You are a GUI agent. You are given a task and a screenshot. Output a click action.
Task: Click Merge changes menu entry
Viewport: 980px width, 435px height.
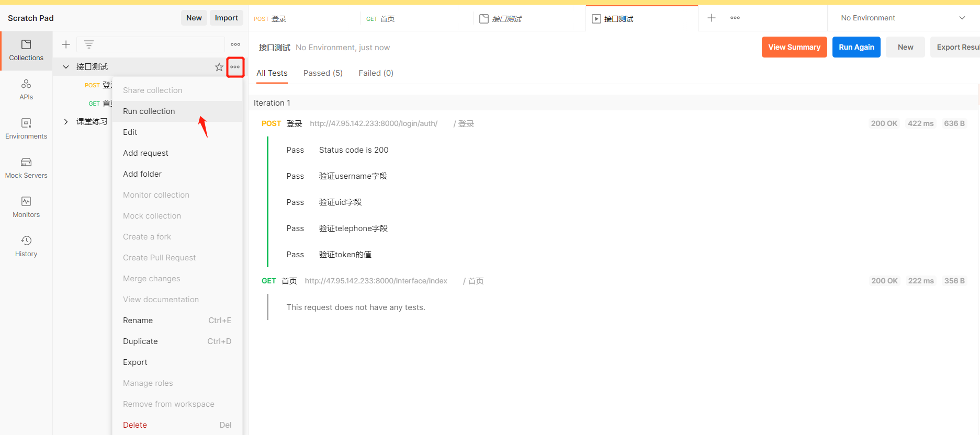click(x=177, y=279)
